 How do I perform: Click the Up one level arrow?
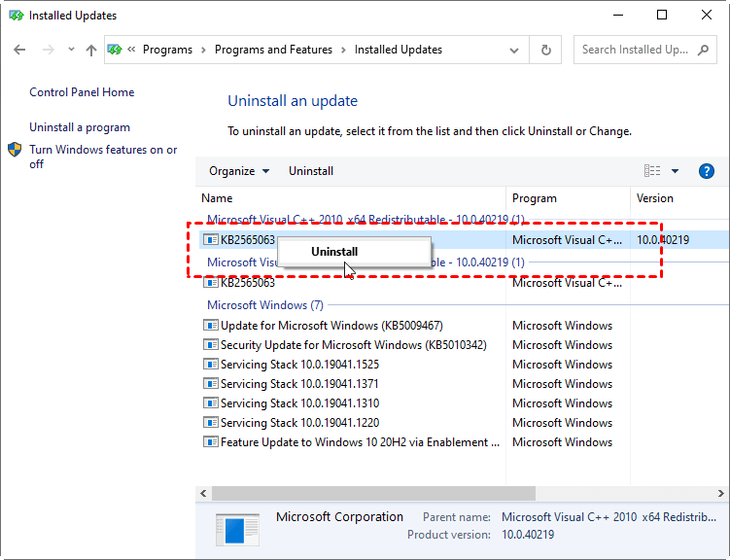(x=91, y=50)
